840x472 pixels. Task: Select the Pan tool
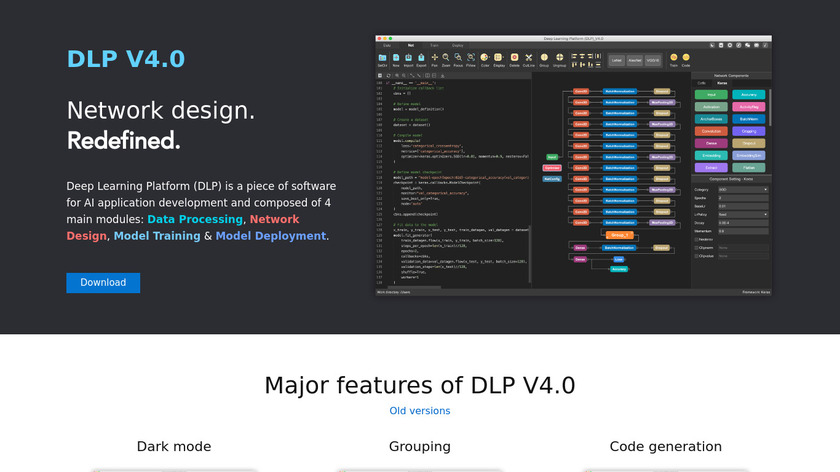click(434, 57)
